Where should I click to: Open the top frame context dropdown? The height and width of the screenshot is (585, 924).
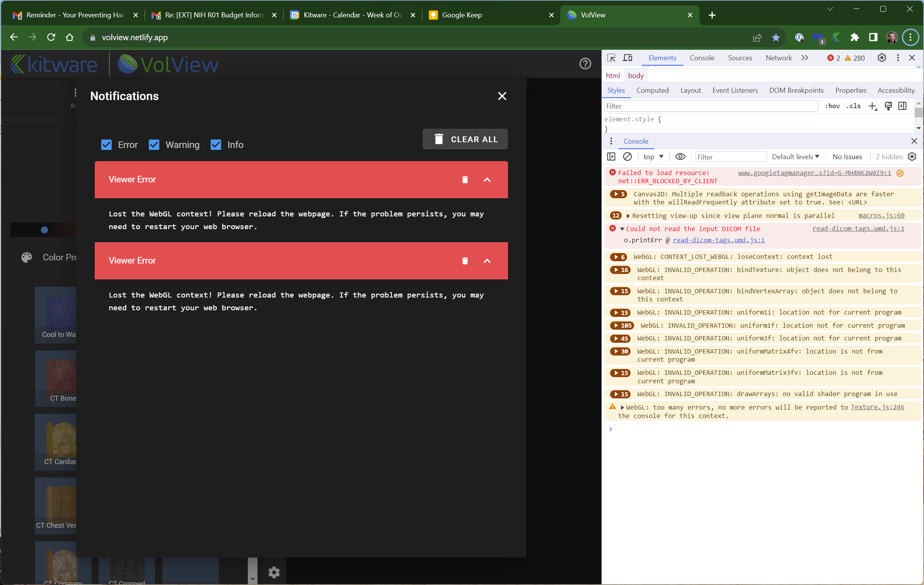pos(652,156)
